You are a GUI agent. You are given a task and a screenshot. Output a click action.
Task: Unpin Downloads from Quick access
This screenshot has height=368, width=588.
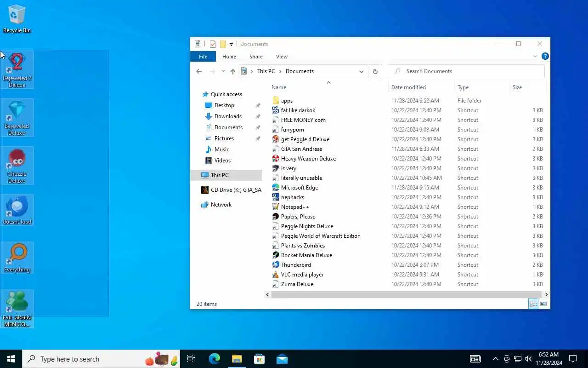point(258,116)
